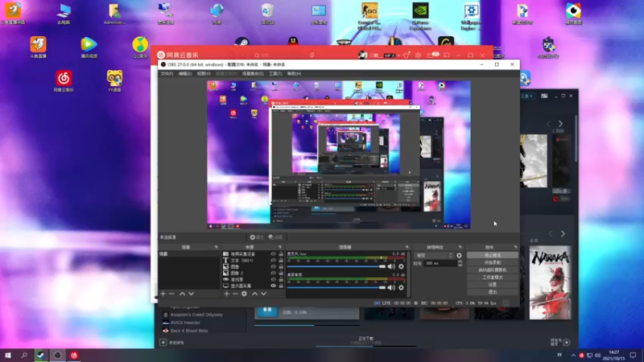Open OBS 编辑(E) menu
This screenshot has height=362, width=644.
click(x=185, y=73)
